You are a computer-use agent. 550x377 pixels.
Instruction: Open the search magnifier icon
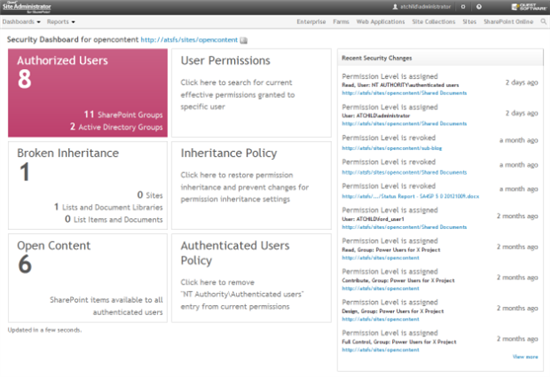point(543,22)
